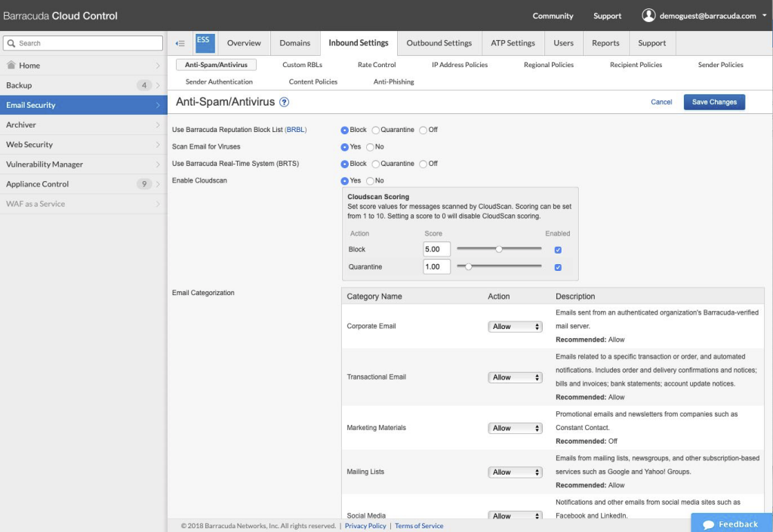The height and width of the screenshot is (532, 773).
Task: Click the Backup count badge 4
Action: click(x=144, y=85)
